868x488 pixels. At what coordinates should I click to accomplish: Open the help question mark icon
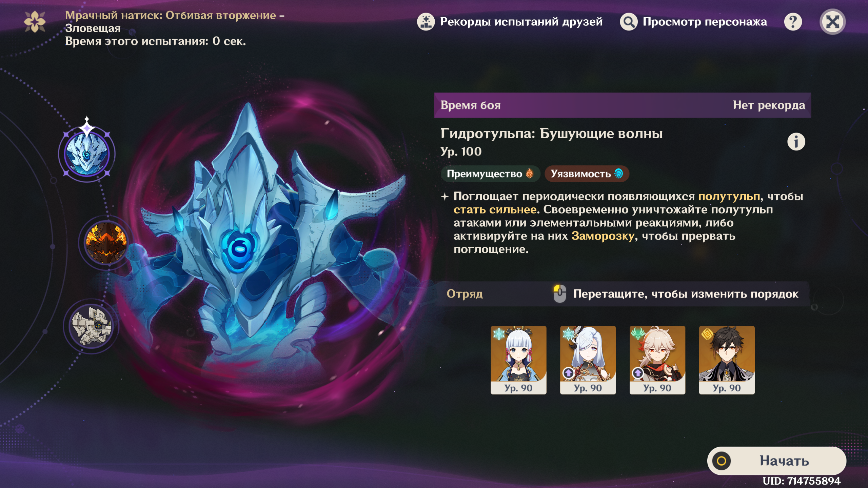pyautogui.click(x=793, y=22)
